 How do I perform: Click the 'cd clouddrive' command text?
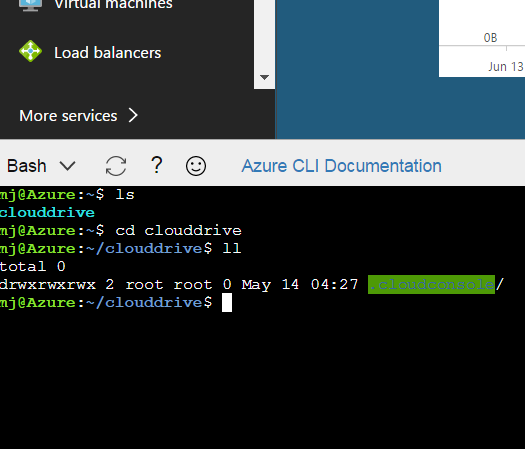click(178, 230)
